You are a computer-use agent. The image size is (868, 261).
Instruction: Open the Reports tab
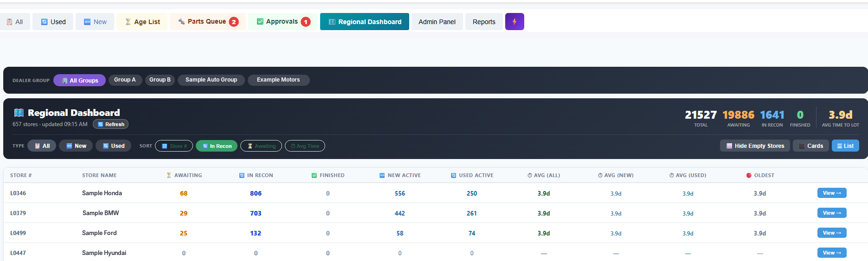click(484, 22)
